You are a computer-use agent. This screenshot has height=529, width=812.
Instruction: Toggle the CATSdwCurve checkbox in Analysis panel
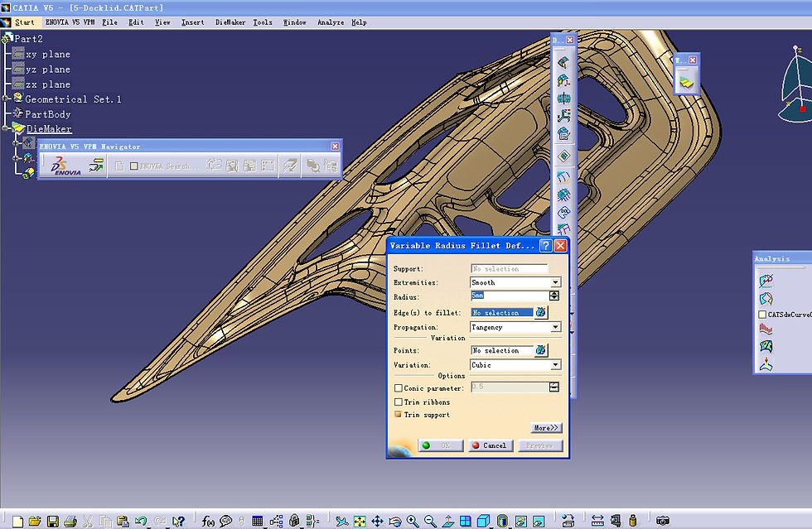(x=762, y=315)
